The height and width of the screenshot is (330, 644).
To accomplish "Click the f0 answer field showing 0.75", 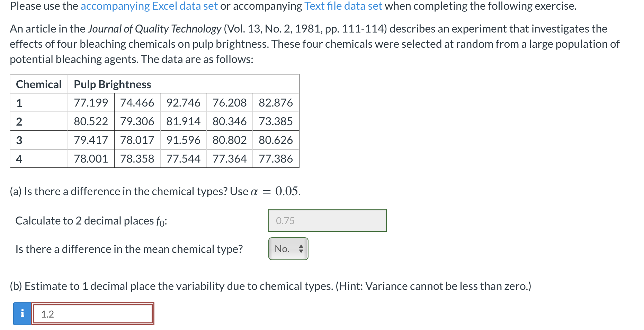I will point(327,220).
